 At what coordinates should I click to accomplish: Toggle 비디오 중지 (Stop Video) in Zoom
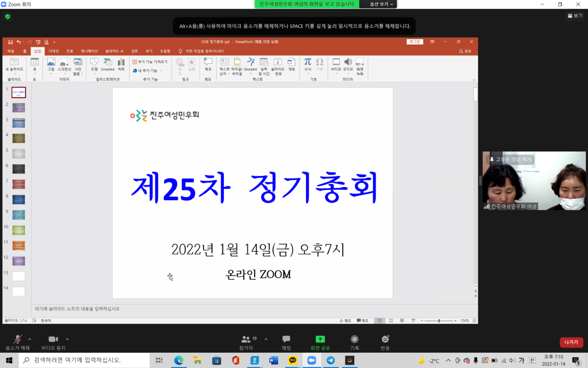point(53,342)
